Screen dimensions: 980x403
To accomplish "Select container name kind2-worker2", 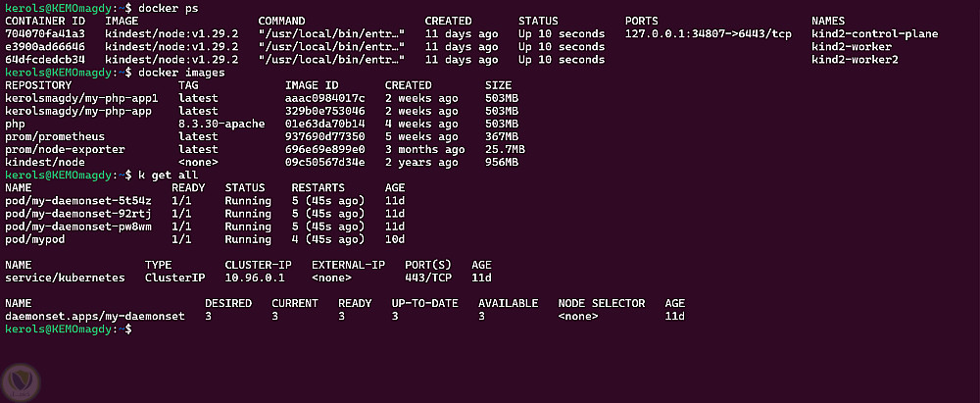I will tap(855, 60).
